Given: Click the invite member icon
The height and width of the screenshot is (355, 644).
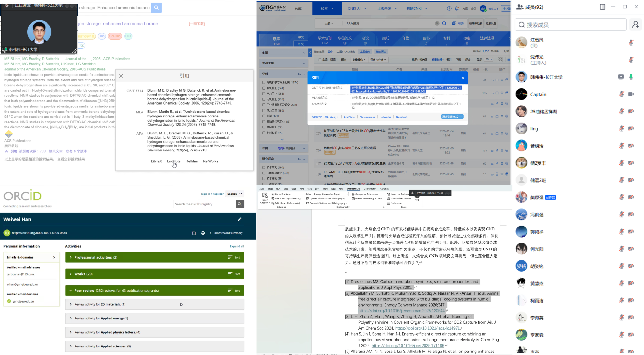Looking at the screenshot, I should (x=635, y=25).
